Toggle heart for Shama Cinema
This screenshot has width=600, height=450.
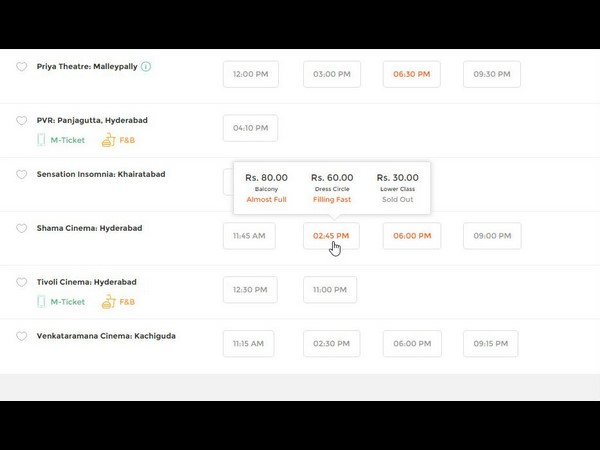click(21, 229)
